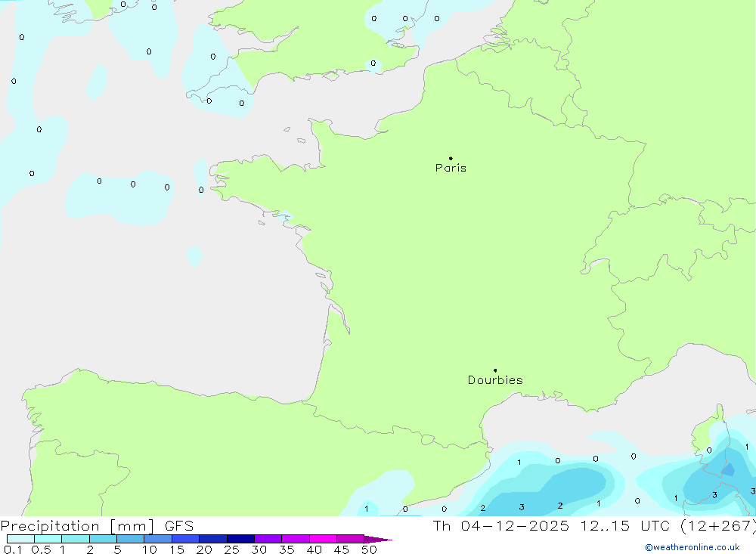The width and height of the screenshot is (756, 554).
Task: Click the 'GFS' model label
Action: click(179, 526)
